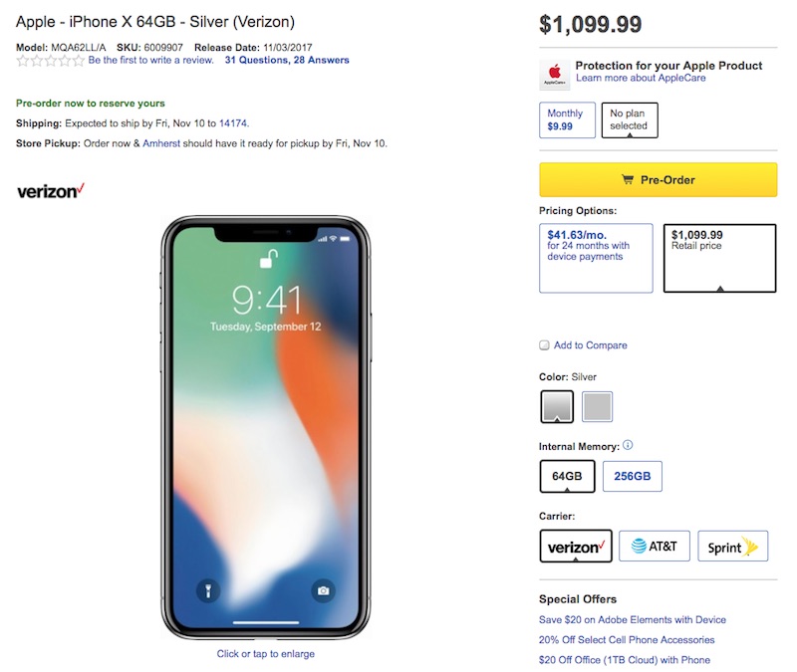Choose the $41.63/mo. device payments option
The width and height of the screenshot is (797, 672).
click(x=595, y=258)
